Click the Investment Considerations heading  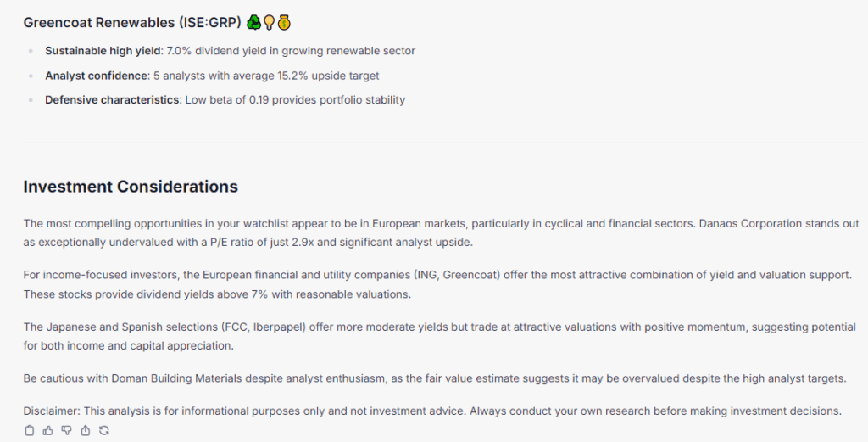[x=131, y=187]
